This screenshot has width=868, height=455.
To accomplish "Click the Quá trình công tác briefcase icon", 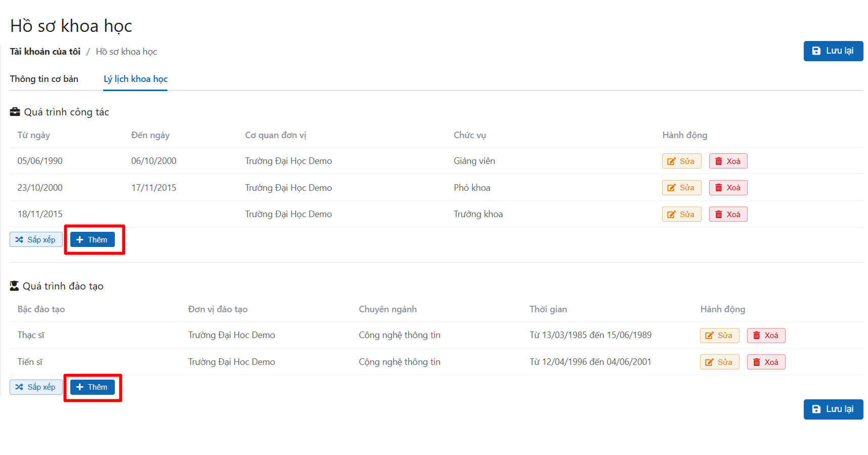I will tap(15, 112).
